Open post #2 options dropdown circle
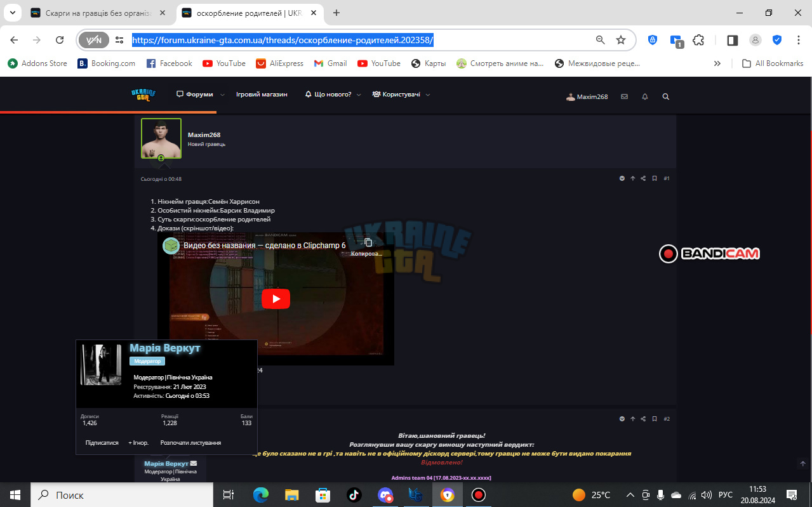Screen dimensions: 812x507 622,419
